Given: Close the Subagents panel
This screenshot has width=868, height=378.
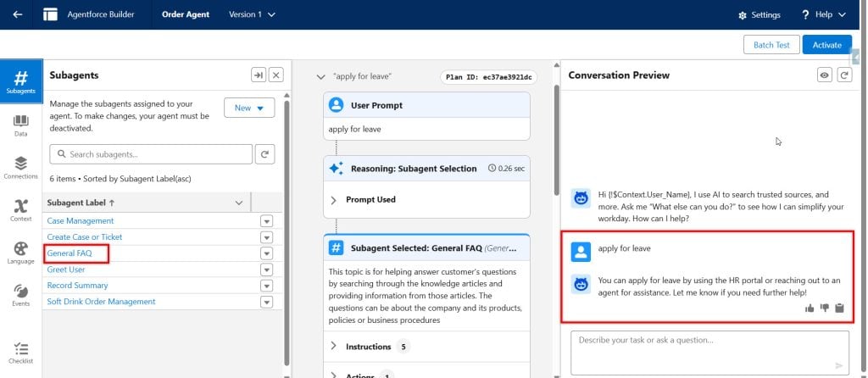Looking at the screenshot, I should (x=276, y=75).
